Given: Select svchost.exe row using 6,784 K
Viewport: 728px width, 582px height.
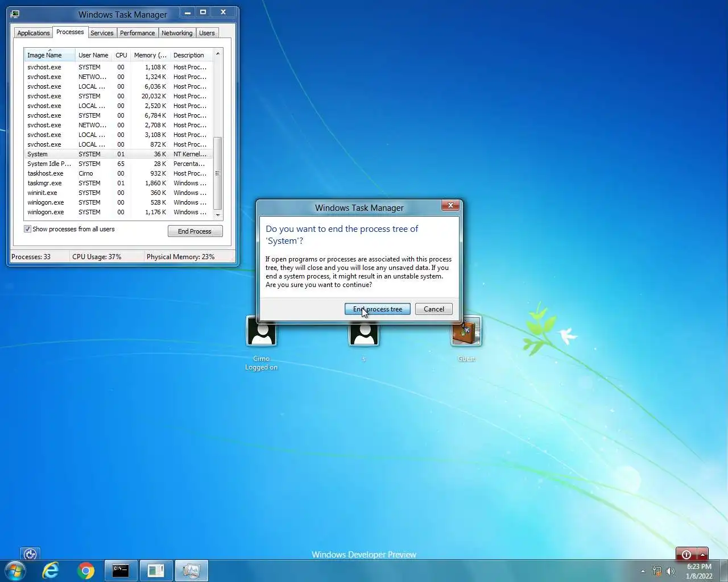Looking at the screenshot, I should [x=118, y=115].
